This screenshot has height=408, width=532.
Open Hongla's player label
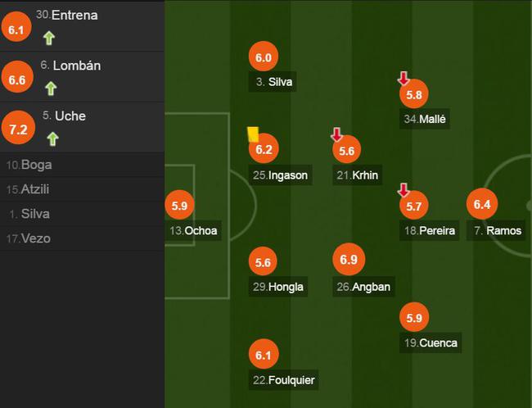click(x=279, y=287)
